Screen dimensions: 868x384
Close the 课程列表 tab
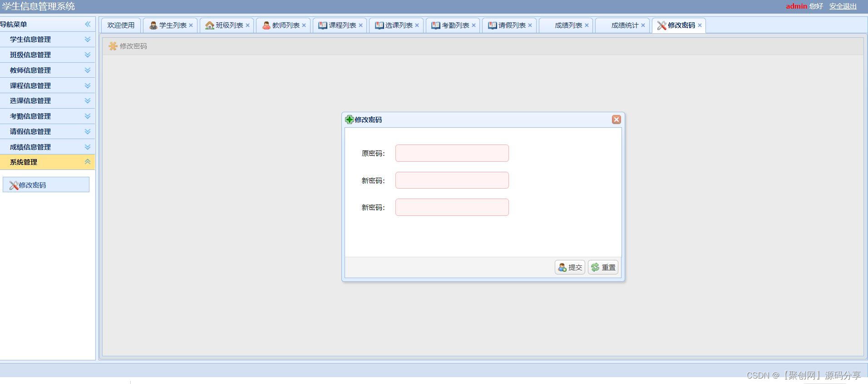tap(361, 25)
